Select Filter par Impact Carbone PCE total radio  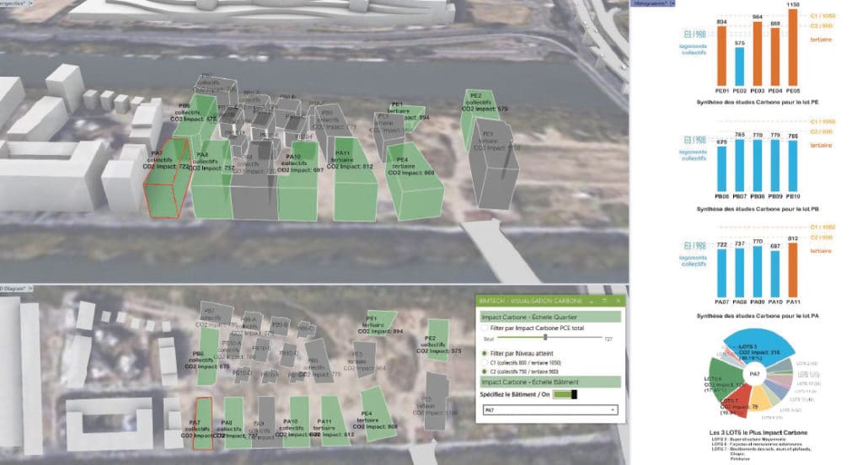[x=485, y=329]
